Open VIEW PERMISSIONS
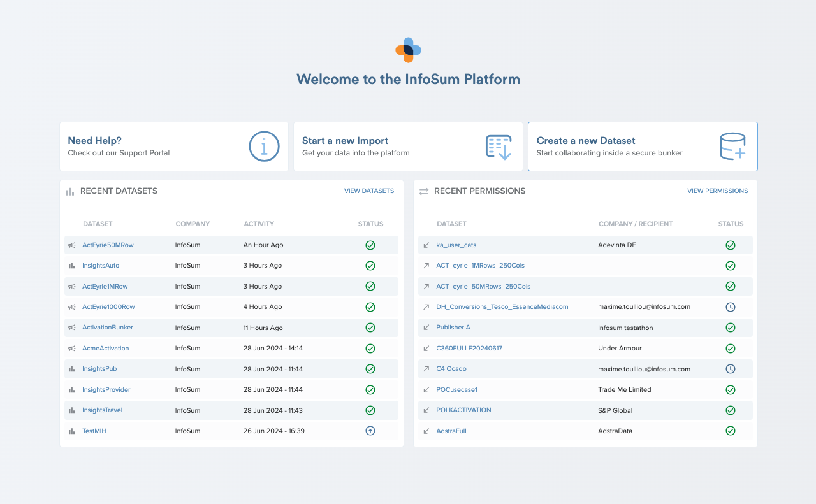 tap(718, 191)
